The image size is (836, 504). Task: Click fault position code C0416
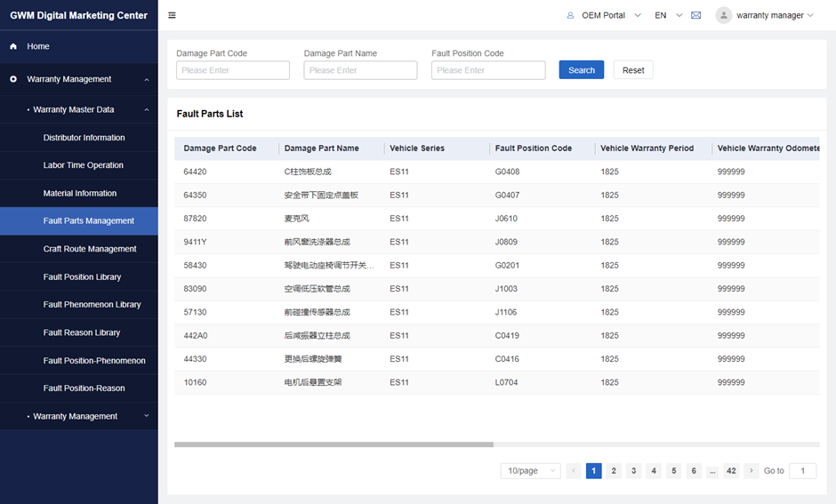[507, 359]
